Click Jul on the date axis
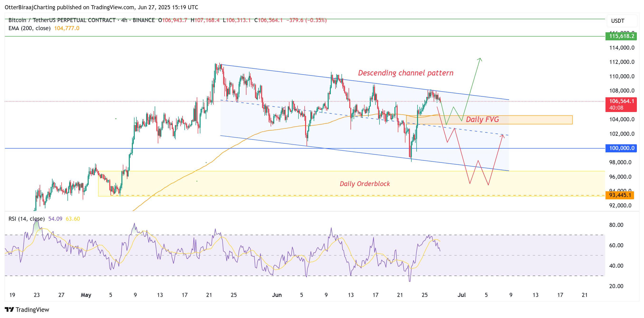Screen dimensions: 644x318 [x=461, y=295]
